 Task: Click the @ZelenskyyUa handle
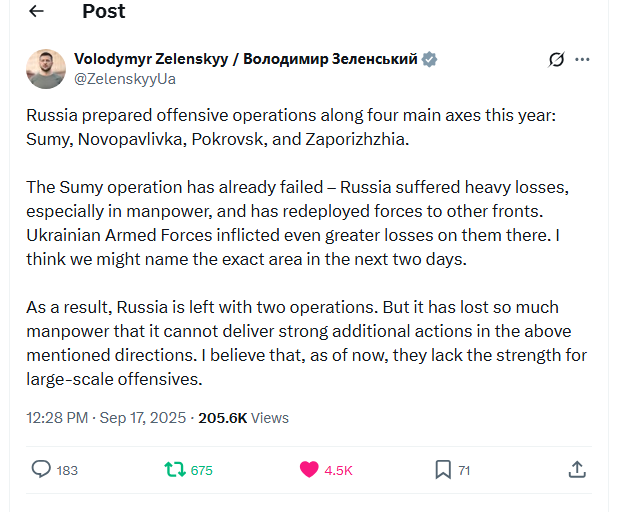[x=125, y=79]
